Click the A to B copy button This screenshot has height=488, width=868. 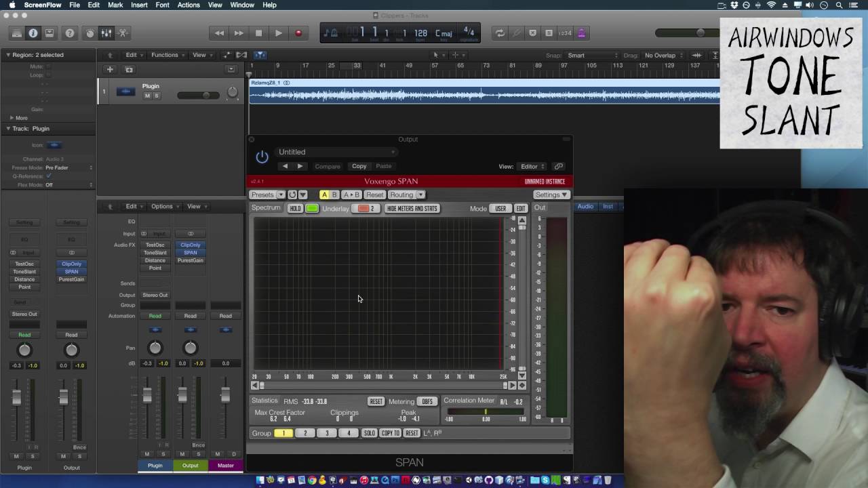tap(351, 195)
